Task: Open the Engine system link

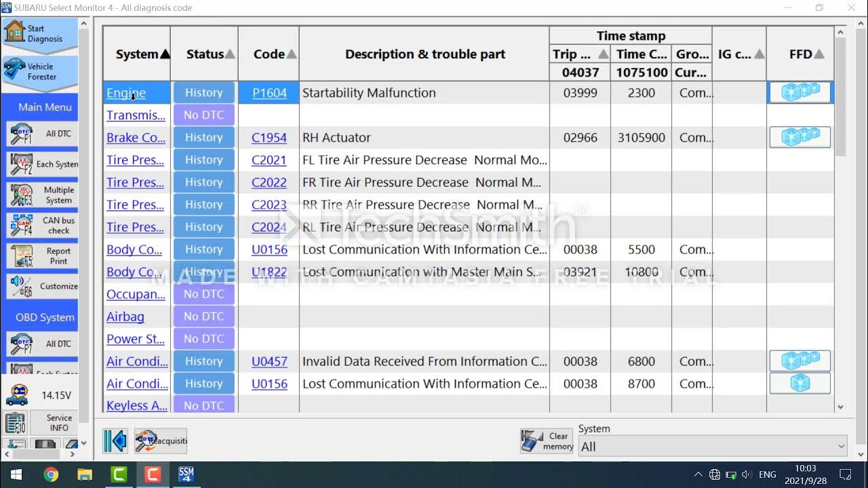Action: (x=126, y=93)
